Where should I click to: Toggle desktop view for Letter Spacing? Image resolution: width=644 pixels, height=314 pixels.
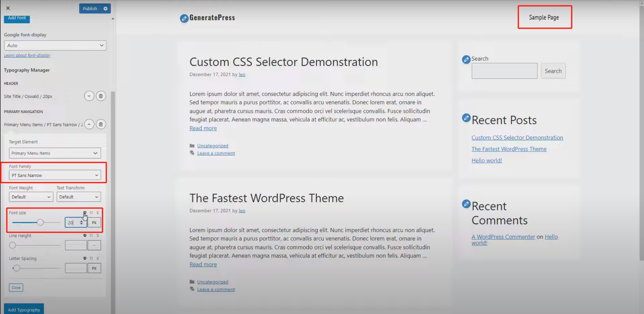[85, 258]
